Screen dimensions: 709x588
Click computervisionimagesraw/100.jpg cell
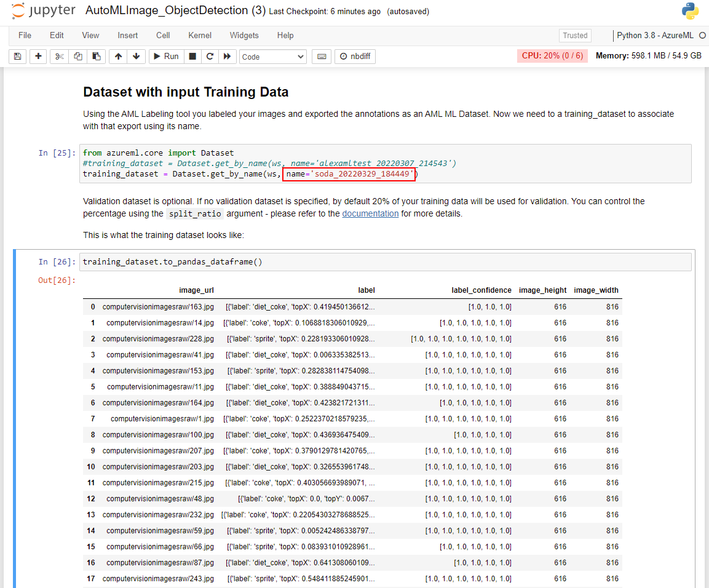(158, 435)
